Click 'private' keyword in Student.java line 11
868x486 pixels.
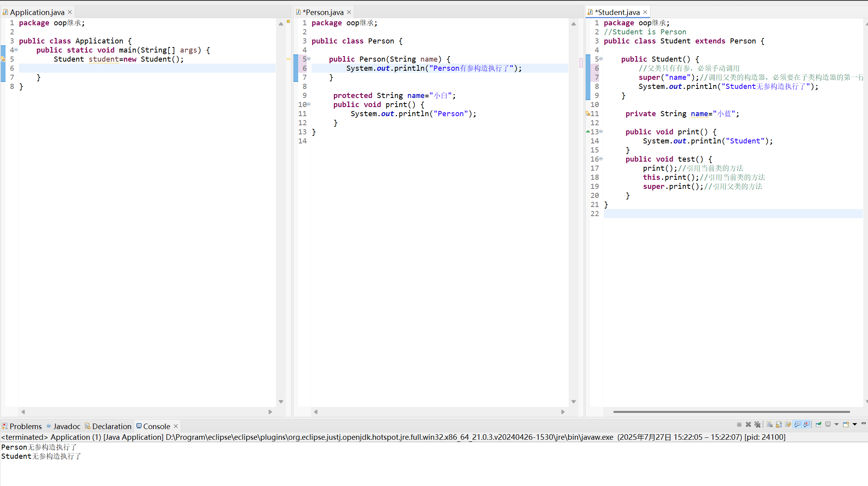641,114
